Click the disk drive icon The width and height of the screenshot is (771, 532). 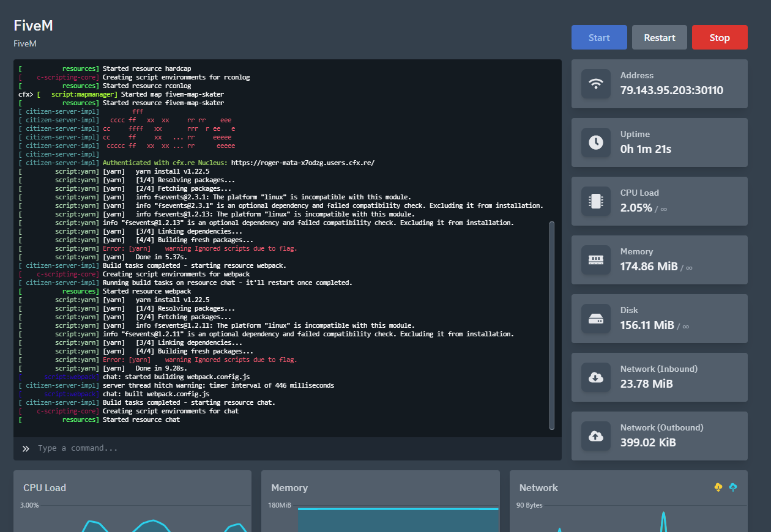[x=596, y=319]
